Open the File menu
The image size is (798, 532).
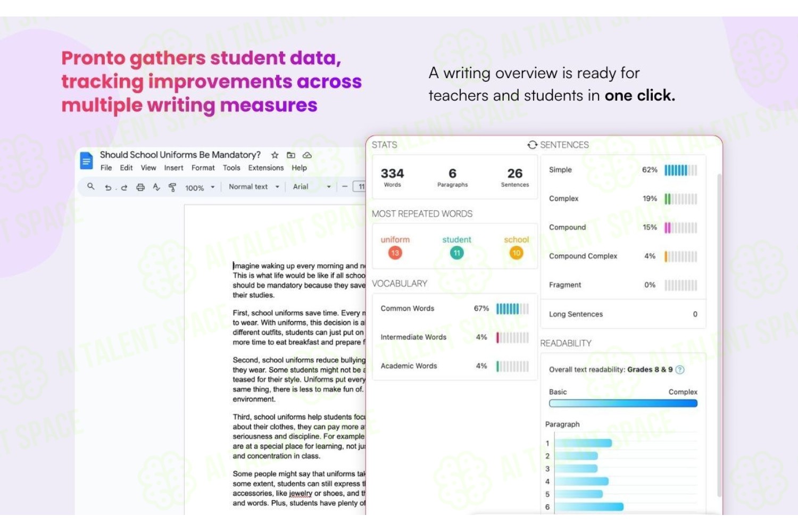(x=106, y=168)
